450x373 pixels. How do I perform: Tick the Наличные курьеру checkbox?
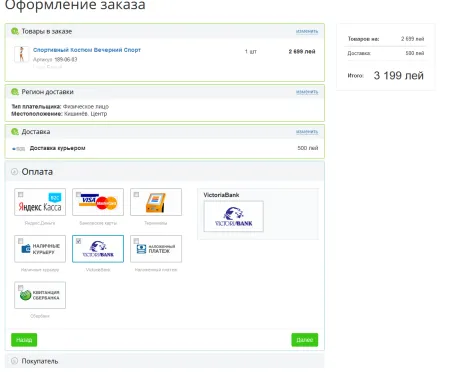coord(21,241)
